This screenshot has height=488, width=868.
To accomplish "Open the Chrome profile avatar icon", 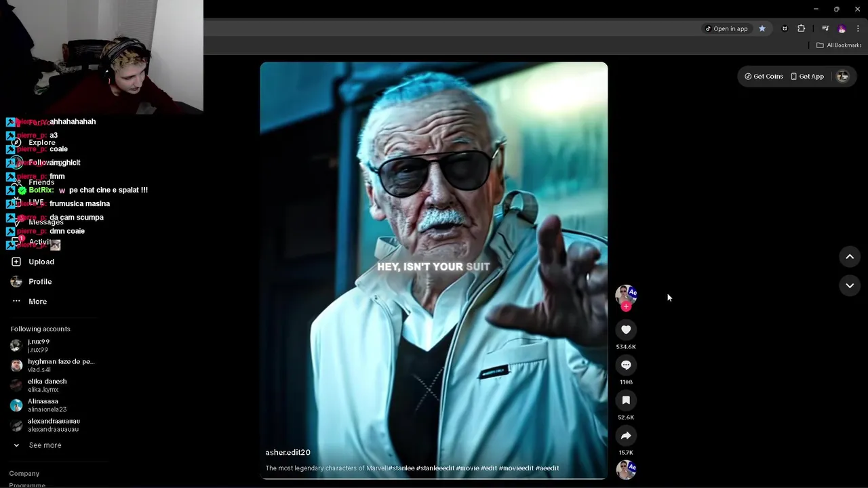I will click(x=842, y=28).
